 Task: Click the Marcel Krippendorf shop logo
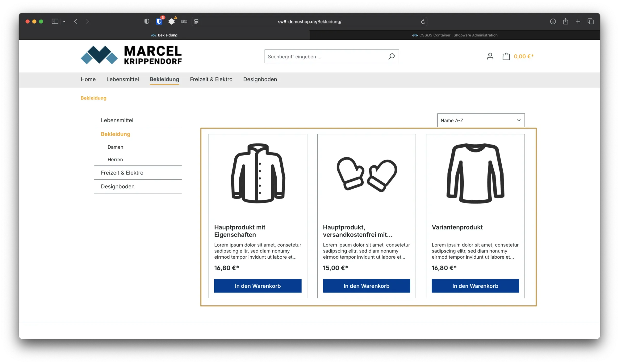(132, 55)
